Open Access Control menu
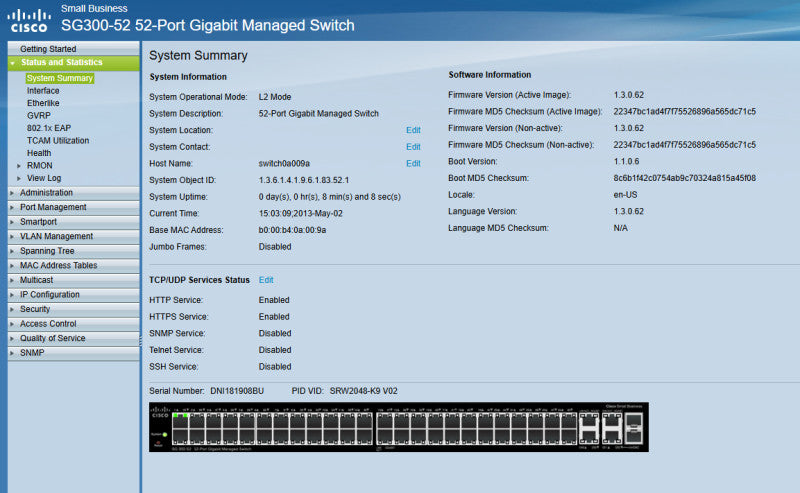 (73, 324)
